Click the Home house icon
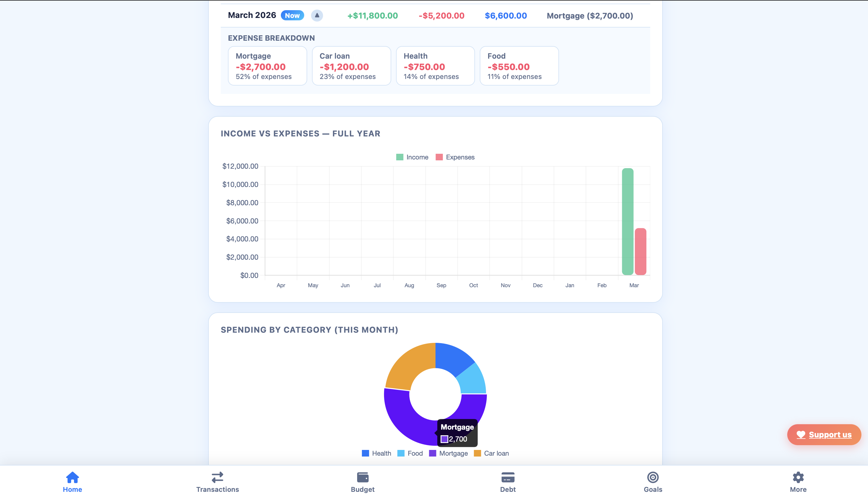868x499 pixels. tap(72, 477)
